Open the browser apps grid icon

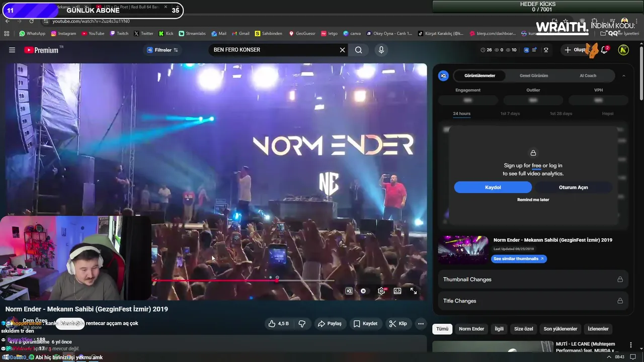pos(7,34)
